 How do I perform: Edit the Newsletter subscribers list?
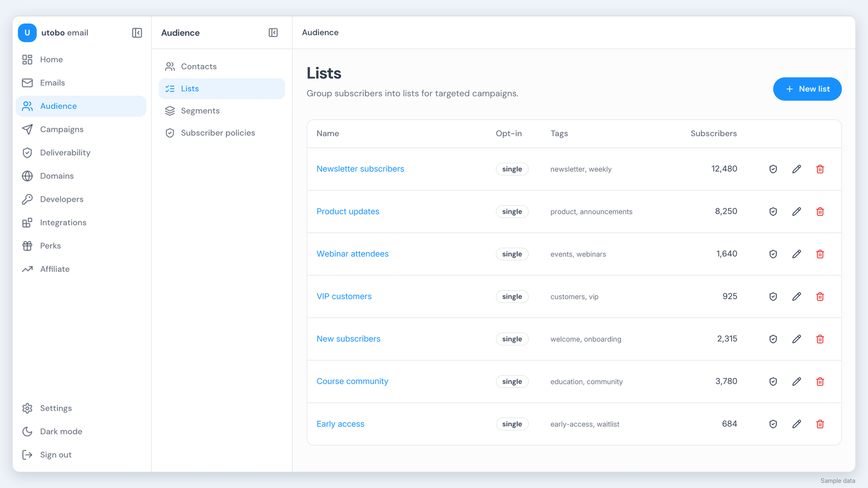tap(796, 169)
